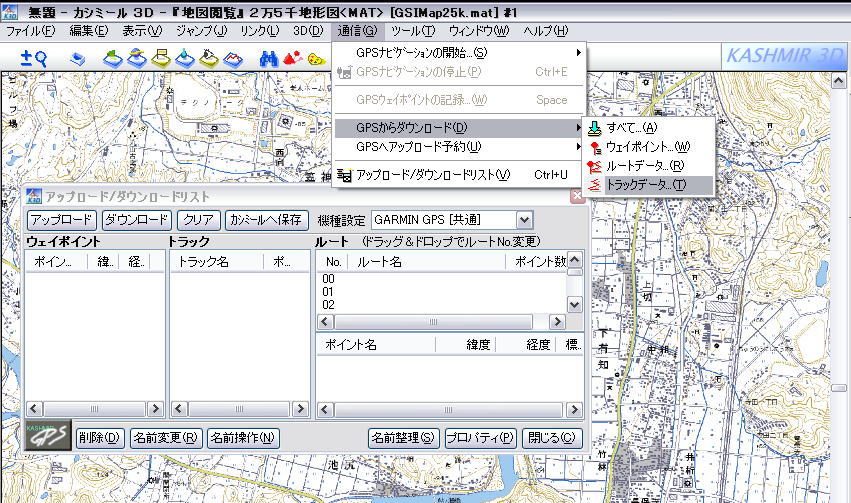Click the yellow flag on map toolbar icon
851x503 pixels.
coord(161,58)
